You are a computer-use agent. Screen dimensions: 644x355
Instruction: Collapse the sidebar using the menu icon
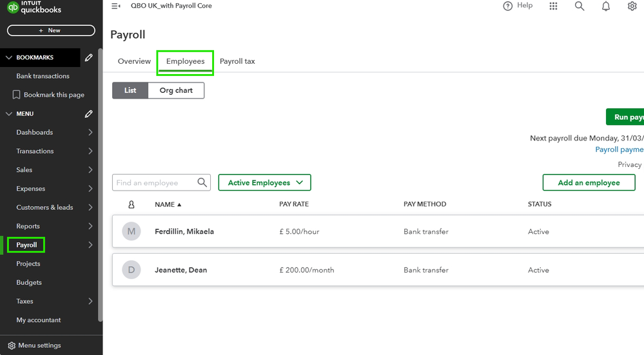(x=115, y=6)
